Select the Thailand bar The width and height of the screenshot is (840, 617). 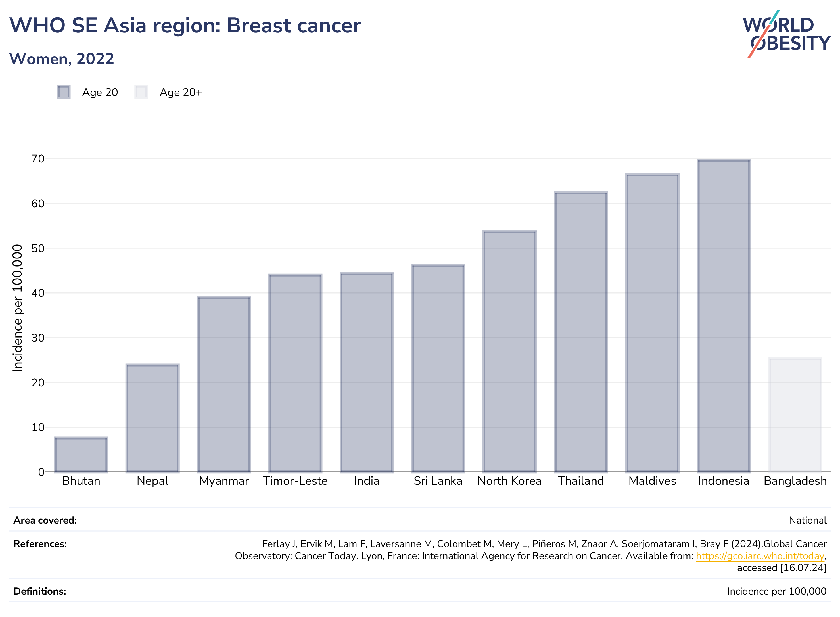coord(581,332)
